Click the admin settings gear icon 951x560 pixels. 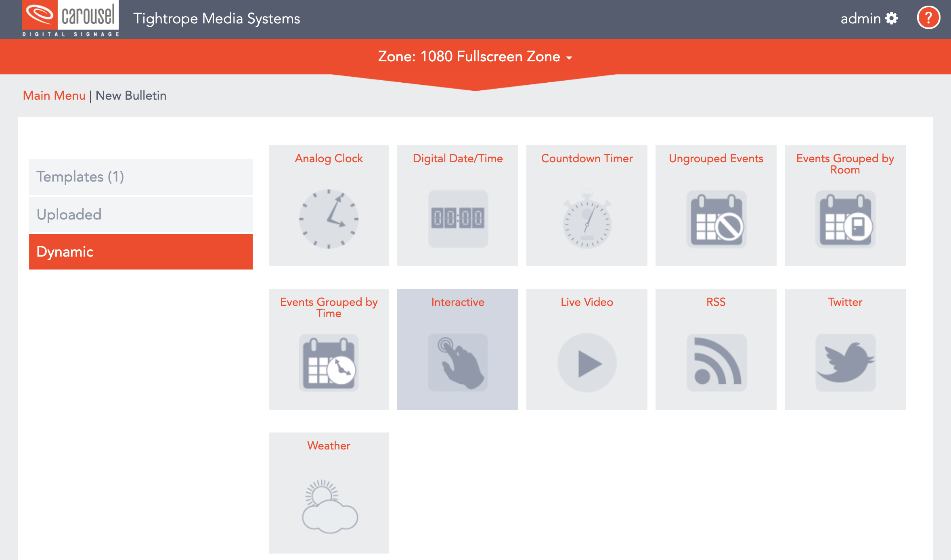[x=891, y=18]
